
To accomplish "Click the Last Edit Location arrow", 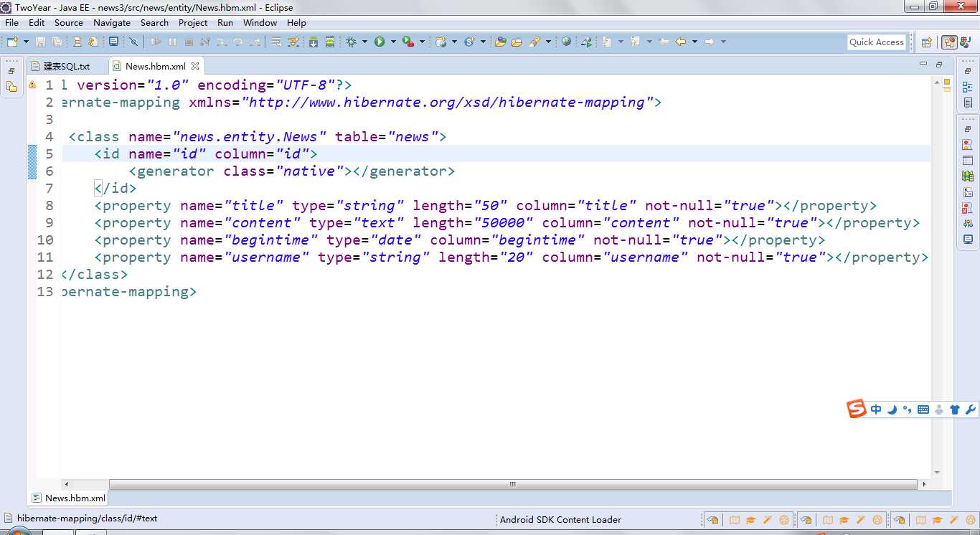I will (x=664, y=42).
